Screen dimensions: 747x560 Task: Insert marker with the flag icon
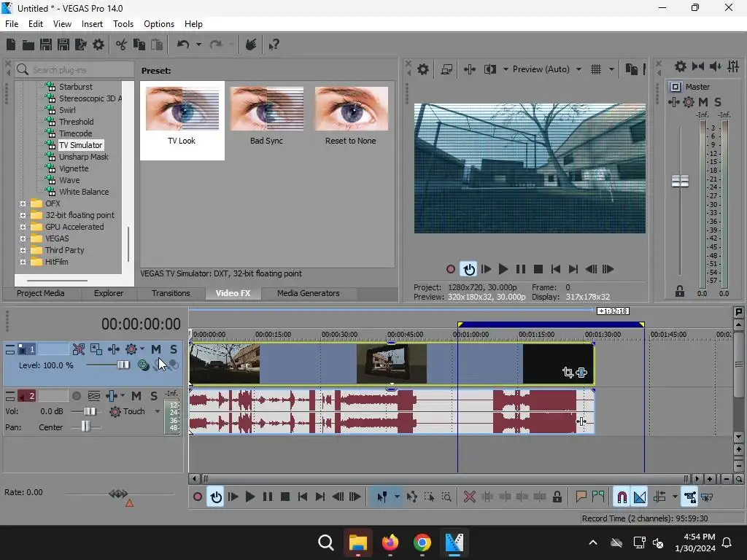581,497
